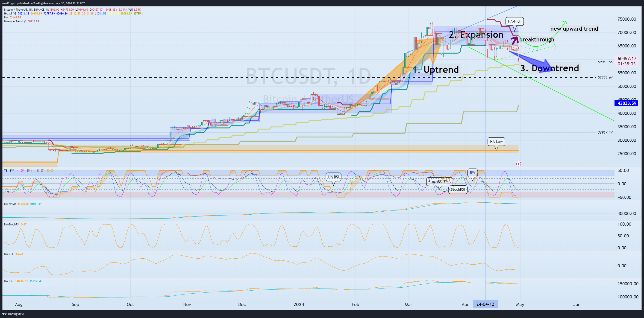
Task: Click the pink lightning event icon near May
Action: tap(518, 164)
